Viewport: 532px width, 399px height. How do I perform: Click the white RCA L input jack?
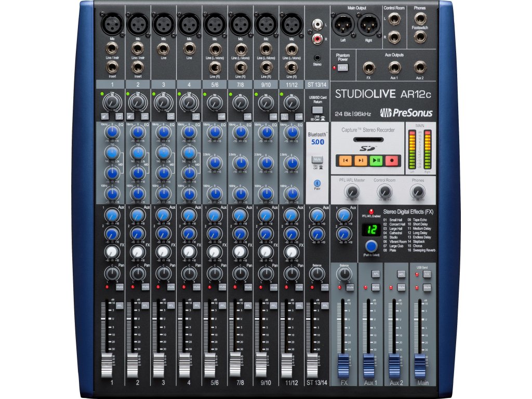click(x=317, y=24)
